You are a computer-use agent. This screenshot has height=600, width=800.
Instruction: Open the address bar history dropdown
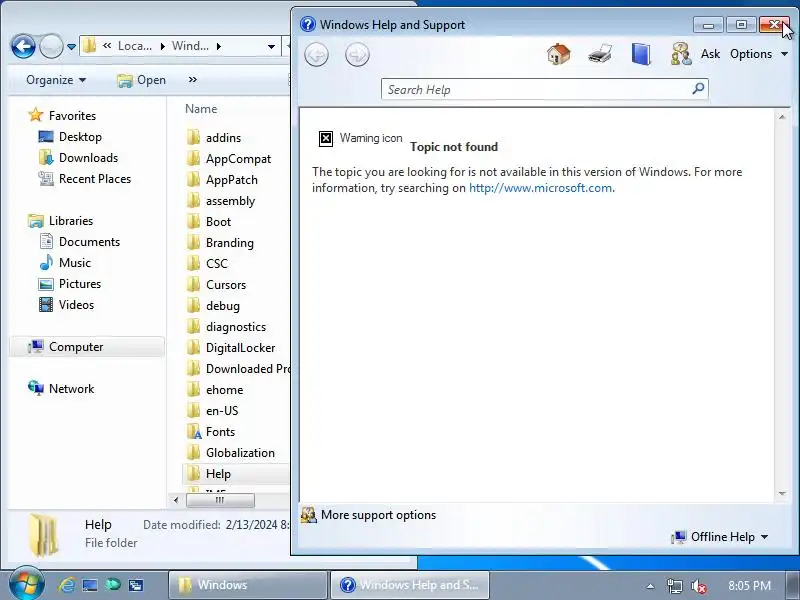pyautogui.click(x=271, y=46)
